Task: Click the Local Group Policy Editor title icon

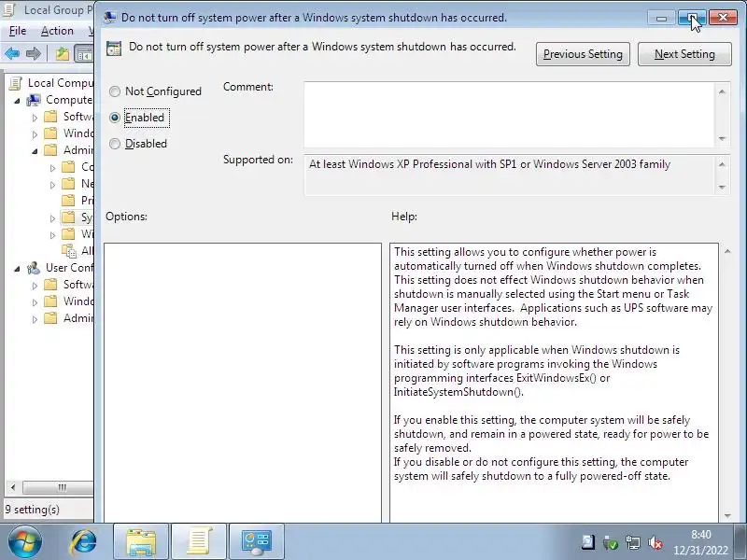Action: point(10,10)
